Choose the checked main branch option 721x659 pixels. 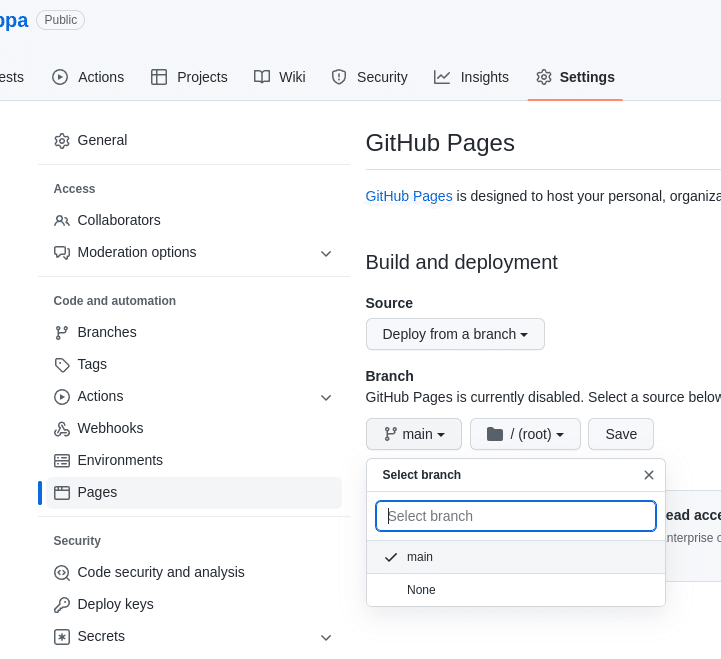516,557
